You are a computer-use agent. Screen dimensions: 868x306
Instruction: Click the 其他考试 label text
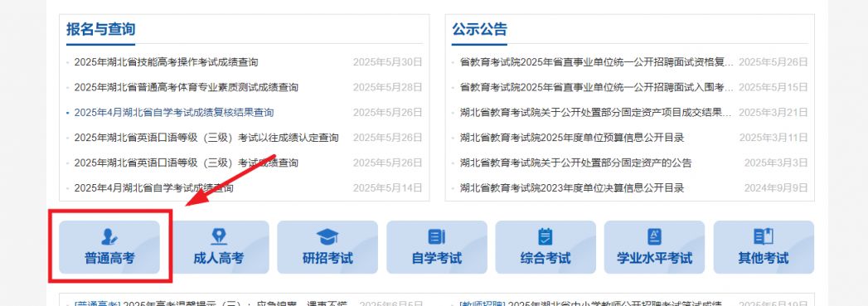click(x=764, y=259)
